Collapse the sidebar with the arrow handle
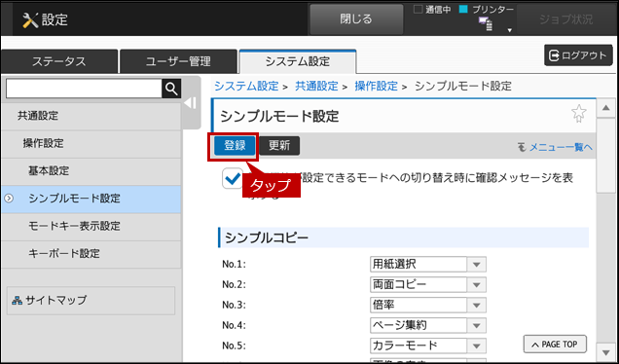This screenshot has height=364, width=619. coord(191,103)
